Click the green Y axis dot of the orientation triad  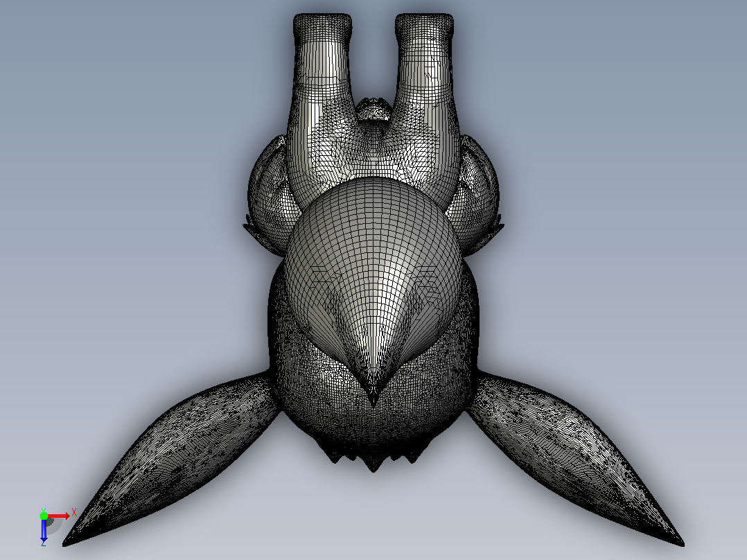(44, 516)
